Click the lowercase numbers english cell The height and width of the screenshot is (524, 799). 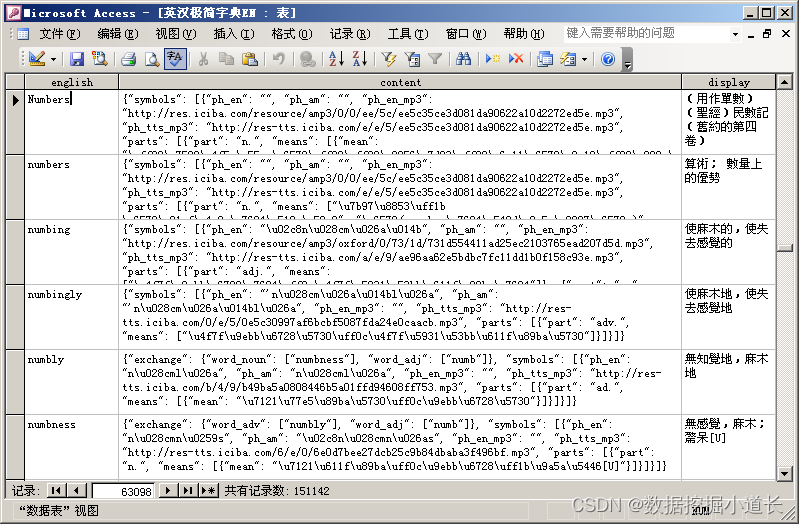pyautogui.click(x=72, y=187)
